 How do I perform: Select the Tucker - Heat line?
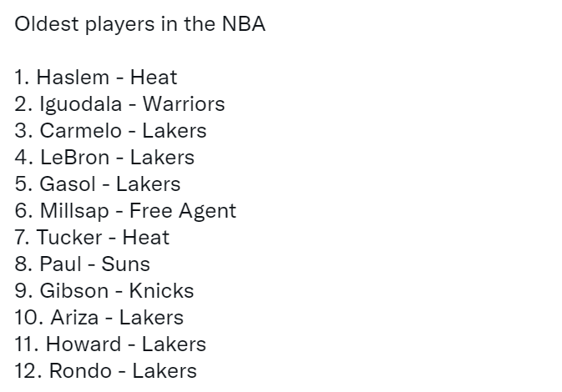pos(92,238)
